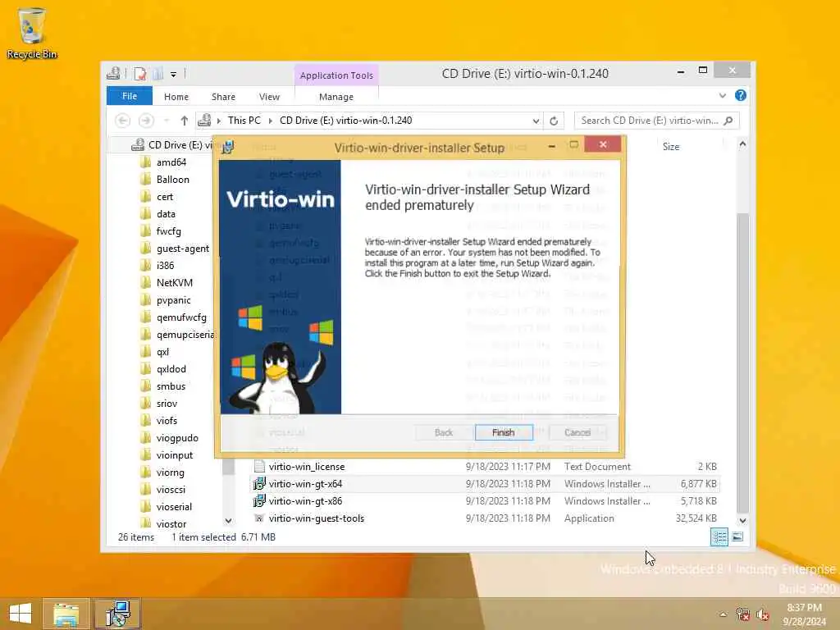Switch to details view layout icon

pyautogui.click(x=719, y=536)
